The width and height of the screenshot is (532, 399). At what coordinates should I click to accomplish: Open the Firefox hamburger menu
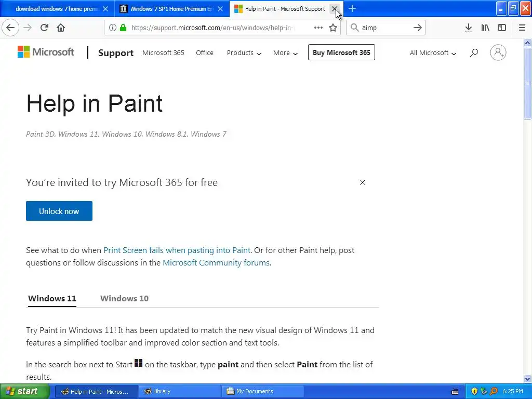coord(522,28)
